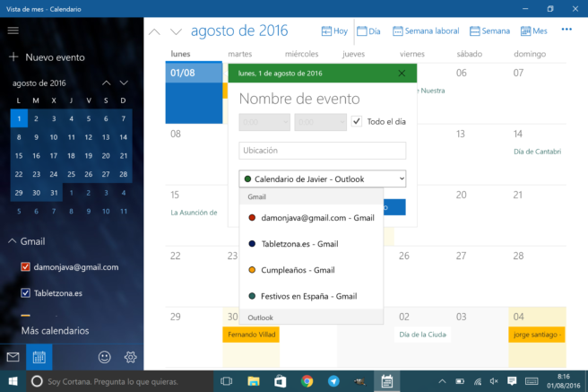Open touch keyboard tray icon
This screenshot has height=392, width=588.
pos(532,381)
